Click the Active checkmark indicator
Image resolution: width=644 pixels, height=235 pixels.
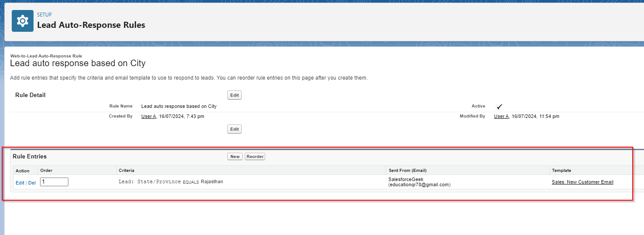(x=499, y=107)
